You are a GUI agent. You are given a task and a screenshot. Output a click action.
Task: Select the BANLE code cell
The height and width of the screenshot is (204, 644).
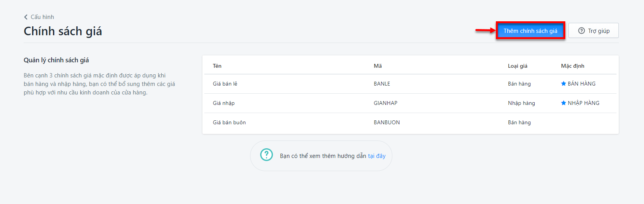click(x=382, y=84)
